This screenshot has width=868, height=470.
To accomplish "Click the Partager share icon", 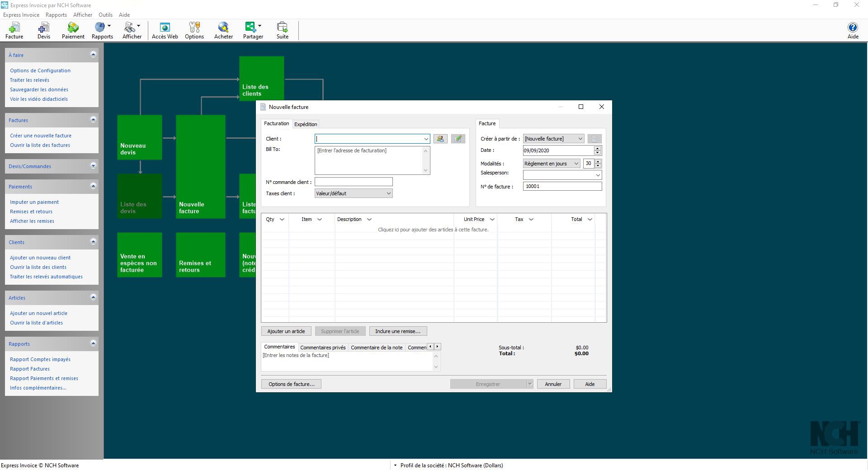I will point(250,31).
